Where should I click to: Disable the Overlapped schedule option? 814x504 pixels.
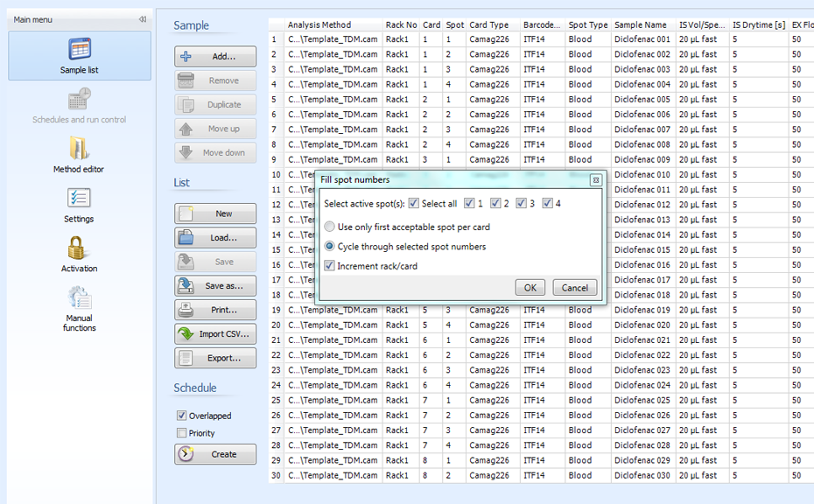(184, 416)
